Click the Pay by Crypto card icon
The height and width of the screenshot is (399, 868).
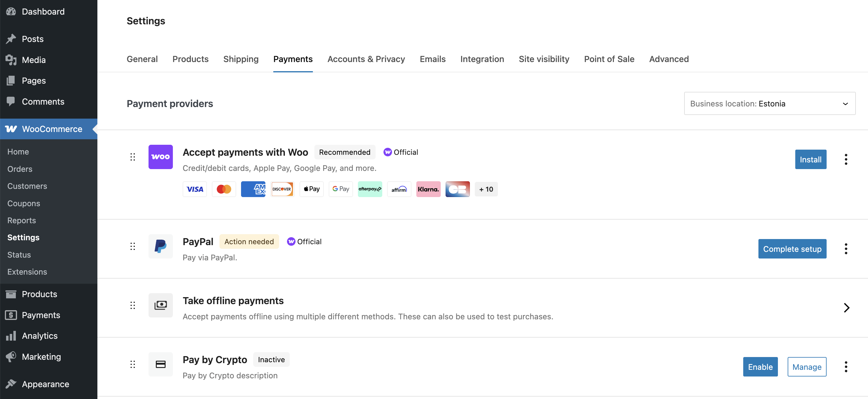coord(160,364)
